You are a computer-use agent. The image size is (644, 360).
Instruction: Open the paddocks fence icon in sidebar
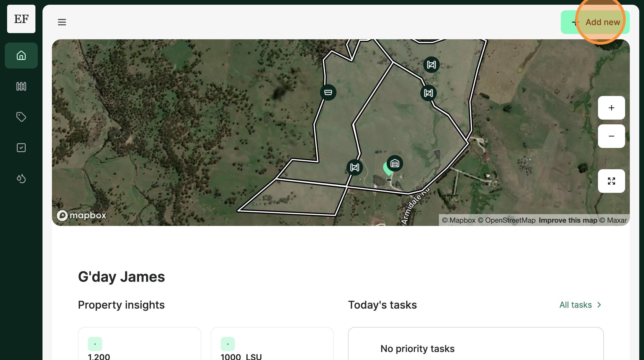tap(21, 86)
